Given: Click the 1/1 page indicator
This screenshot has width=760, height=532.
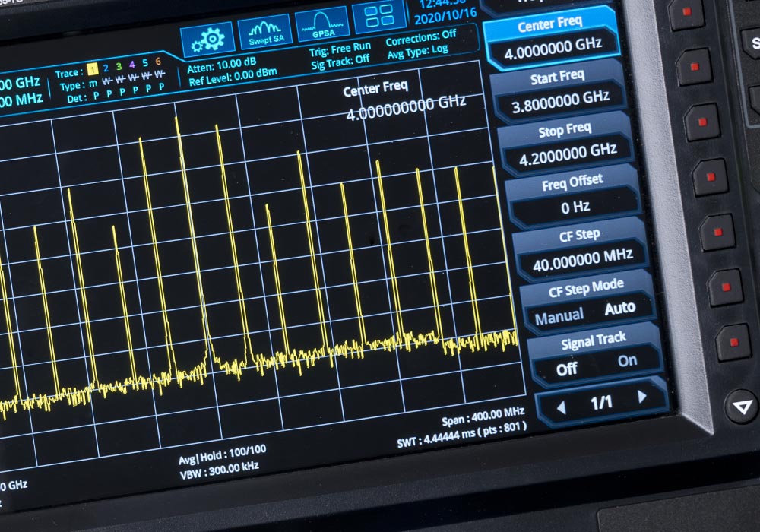Looking at the screenshot, I should point(601,402).
